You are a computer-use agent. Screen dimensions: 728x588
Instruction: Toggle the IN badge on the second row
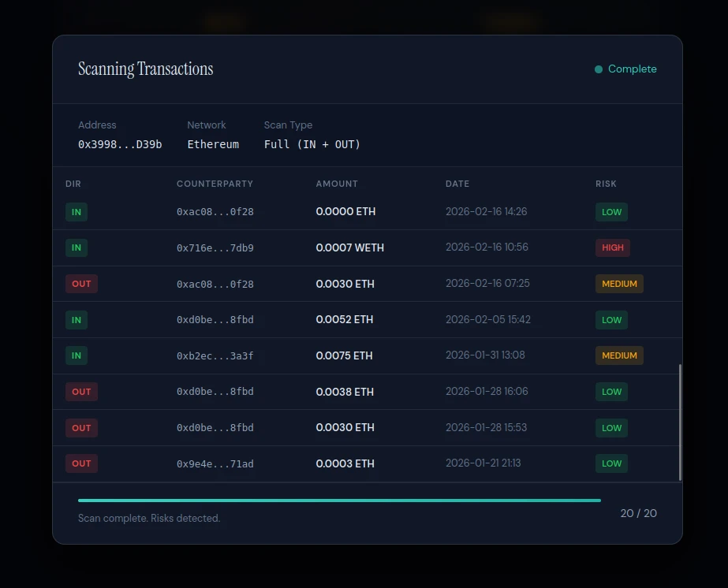tap(77, 247)
